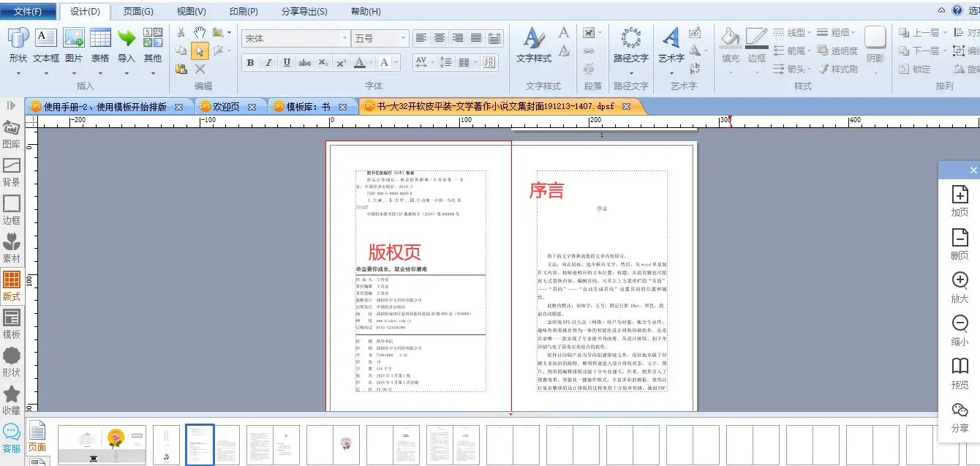The width and height of the screenshot is (980, 466).
Task: Open the 五号 font size dropdown
Action: click(x=403, y=38)
